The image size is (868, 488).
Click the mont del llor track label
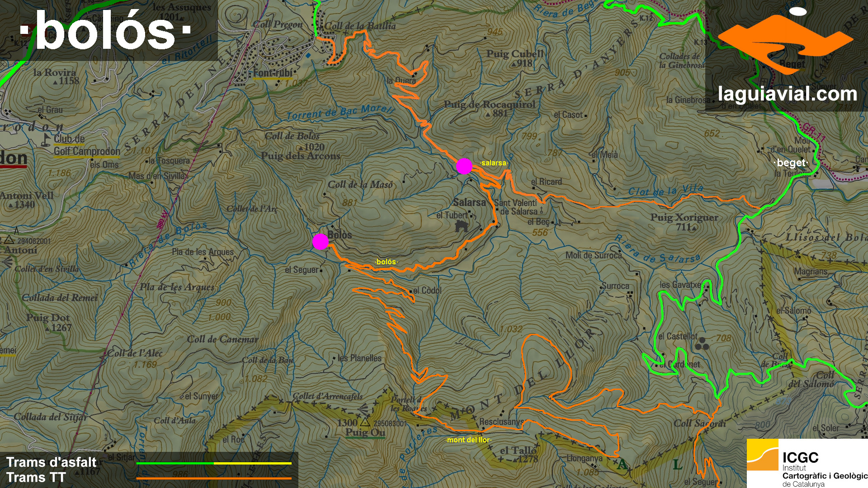468,440
